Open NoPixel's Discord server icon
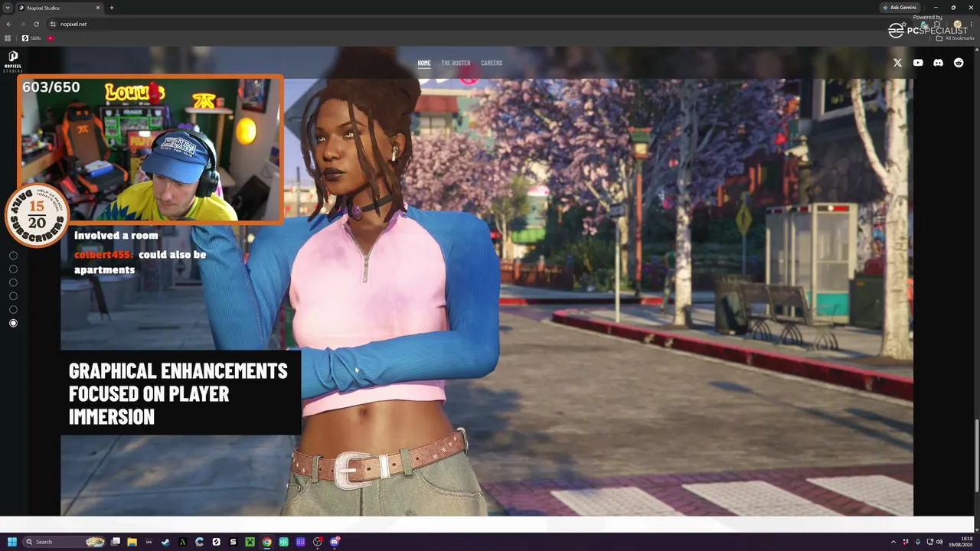Viewport: 980px width, 551px height. click(938, 63)
